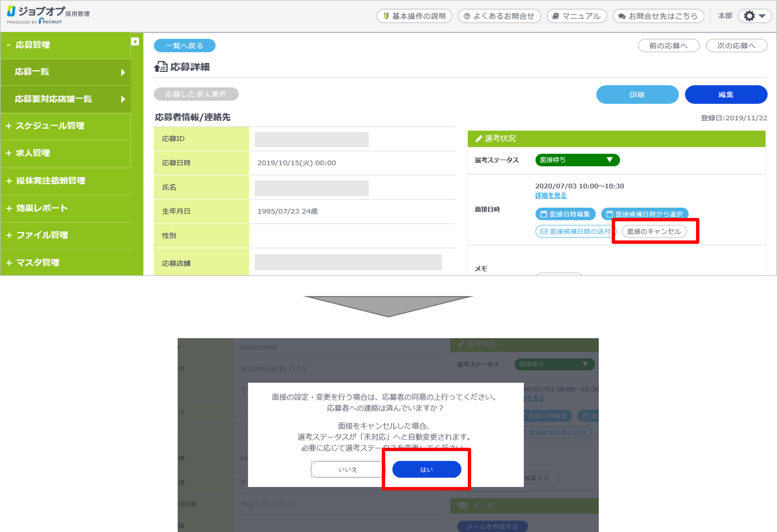Select 応募一覧 in the sidebar

point(65,72)
